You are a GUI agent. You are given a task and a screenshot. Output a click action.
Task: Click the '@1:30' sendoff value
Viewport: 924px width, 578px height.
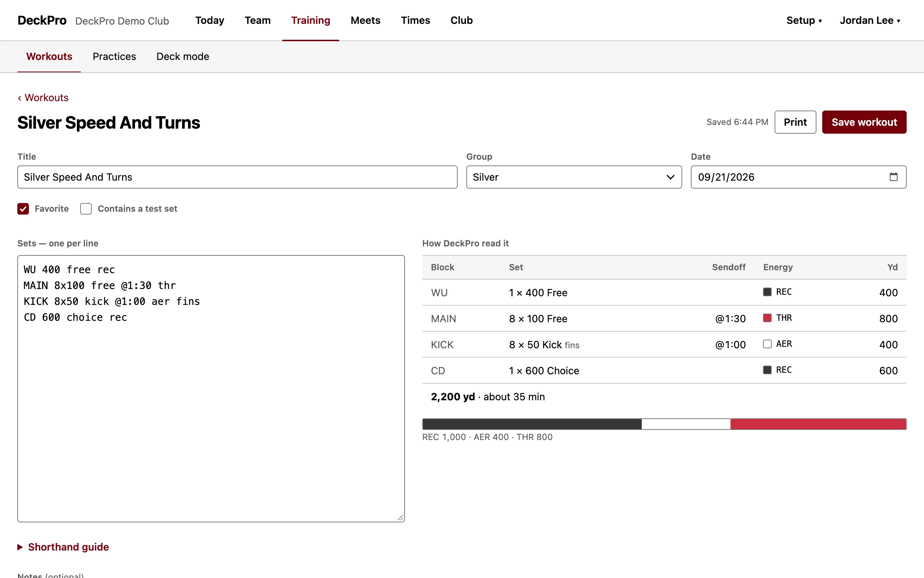(x=730, y=318)
